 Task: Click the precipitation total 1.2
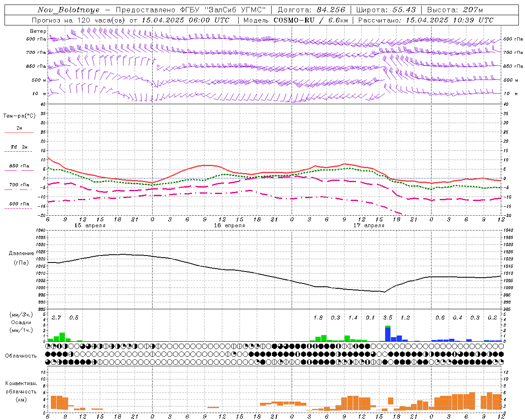point(405,318)
